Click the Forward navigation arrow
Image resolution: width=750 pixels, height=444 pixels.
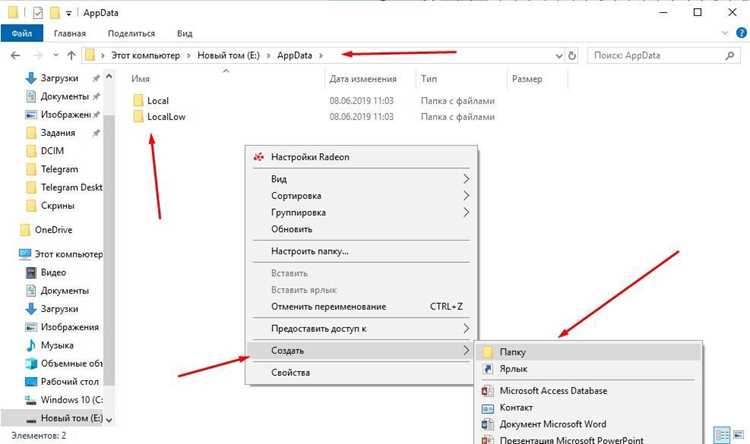(38, 56)
